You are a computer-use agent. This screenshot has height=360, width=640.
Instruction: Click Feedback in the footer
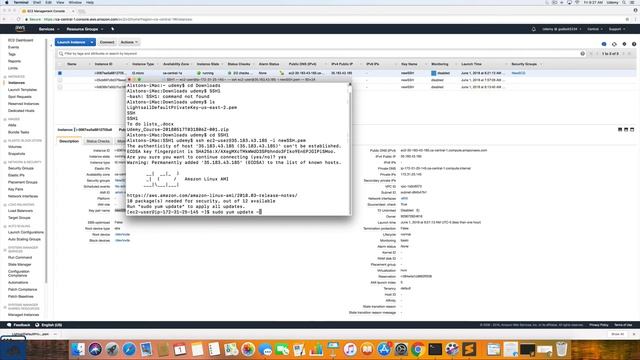(19, 325)
